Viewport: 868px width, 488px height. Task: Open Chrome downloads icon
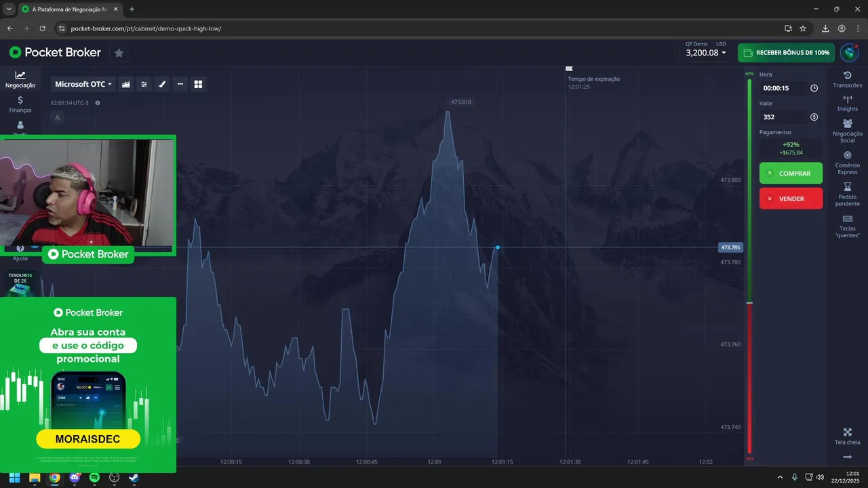[x=825, y=28]
